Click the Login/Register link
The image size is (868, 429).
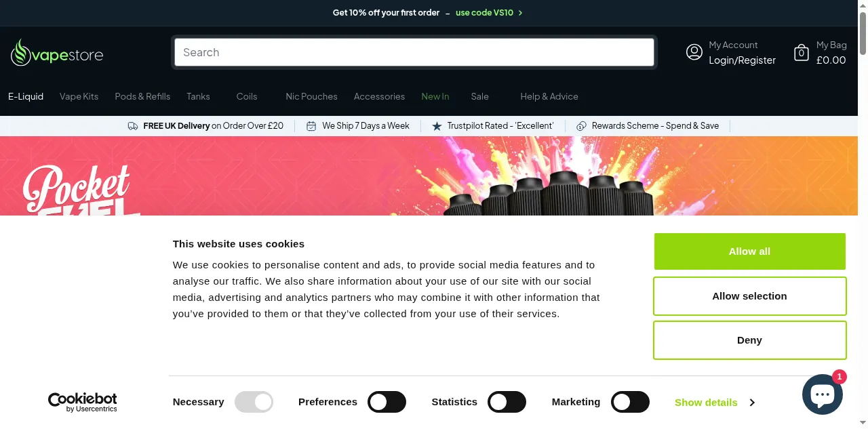(x=742, y=60)
